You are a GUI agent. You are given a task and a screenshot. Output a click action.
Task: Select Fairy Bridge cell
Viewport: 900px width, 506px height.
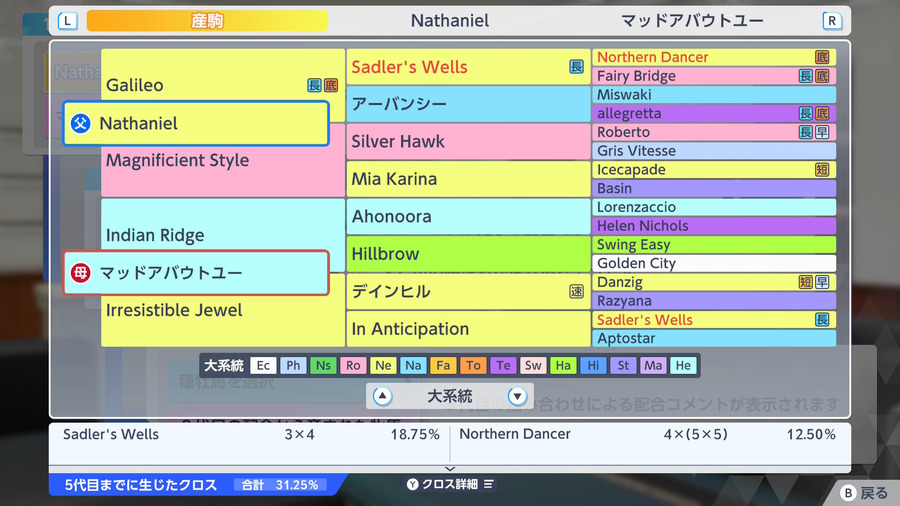point(714,76)
